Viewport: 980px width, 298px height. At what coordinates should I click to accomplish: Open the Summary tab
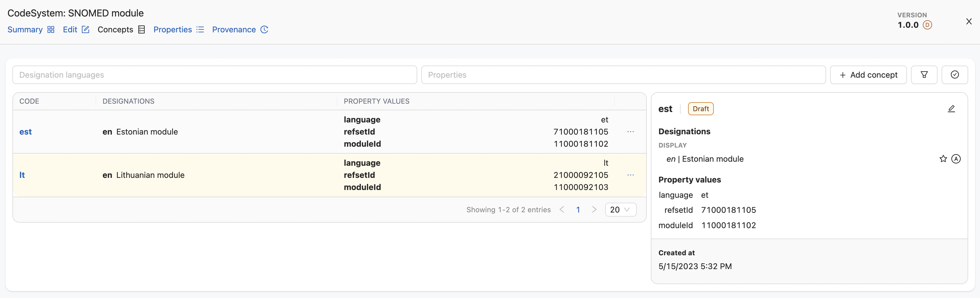[x=31, y=30]
